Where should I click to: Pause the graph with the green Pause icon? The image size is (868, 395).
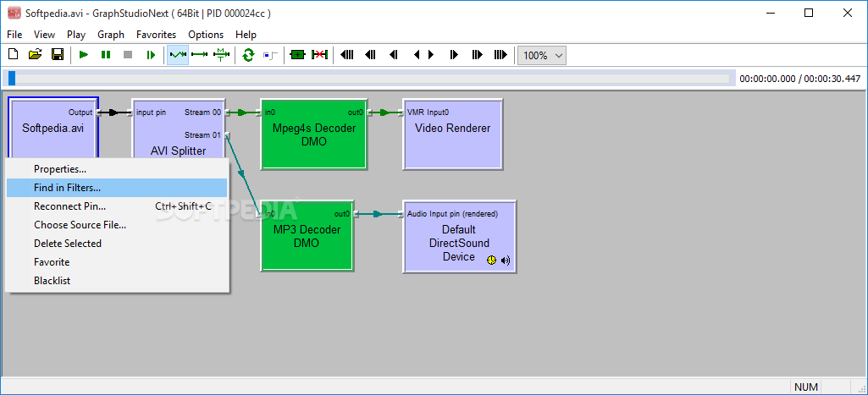coord(106,55)
